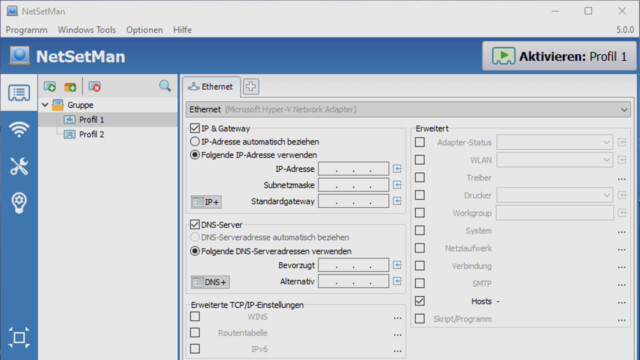
Task: Open Treiber settings ellipsis
Action: coord(621,179)
